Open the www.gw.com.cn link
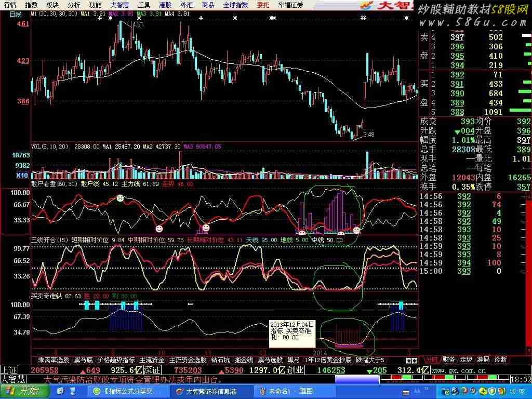The height and width of the screenshot is (399, 532). coord(459,371)
